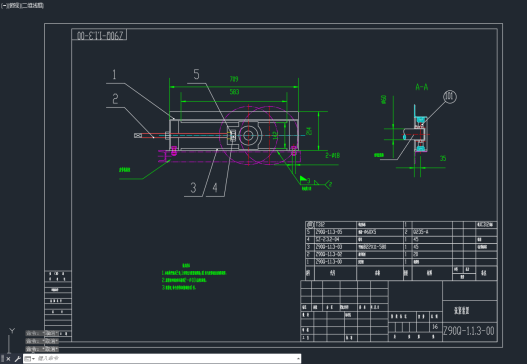Select the A-A section label
Image resolution: width=527 pixels, height=364 pixels.
[421, 87]
